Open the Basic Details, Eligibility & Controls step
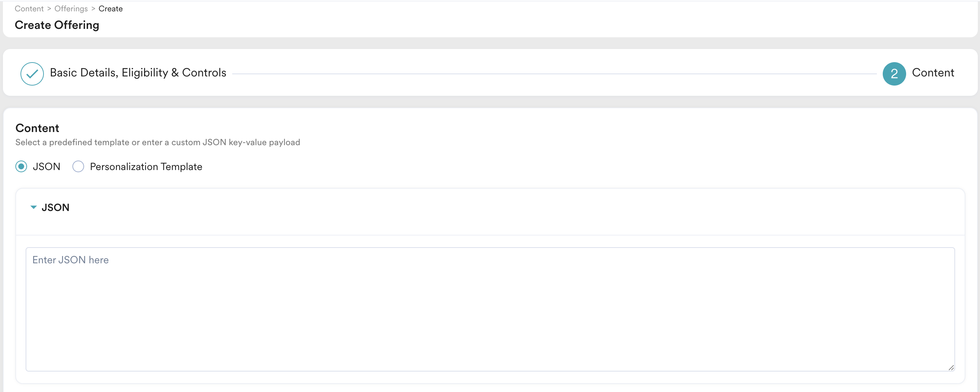 pos(138,73)
